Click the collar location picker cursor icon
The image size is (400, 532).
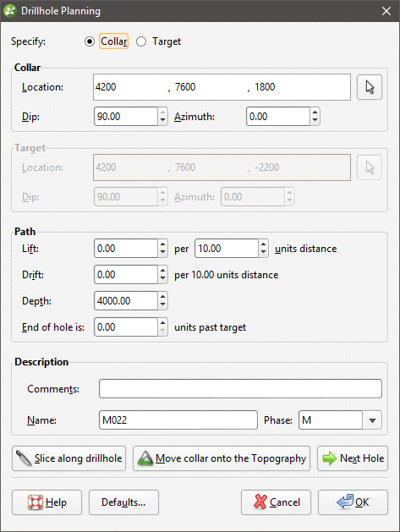point(369,87)
